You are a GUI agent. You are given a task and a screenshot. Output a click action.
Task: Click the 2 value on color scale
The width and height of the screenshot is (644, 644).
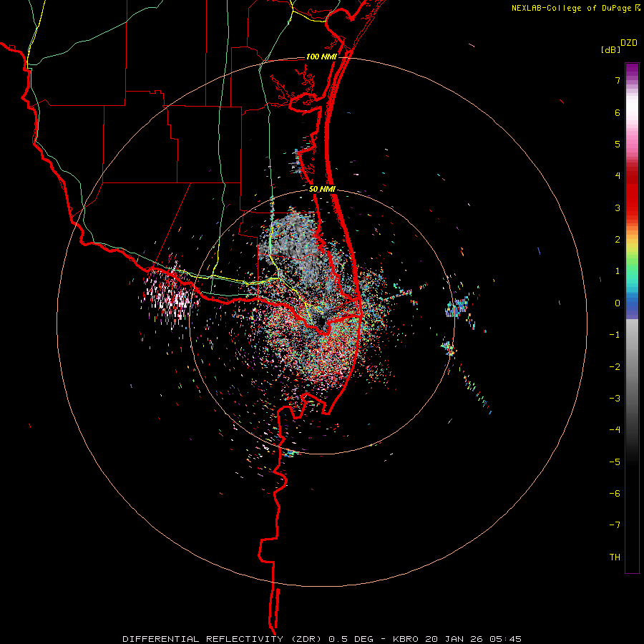(x=618, y=240)
